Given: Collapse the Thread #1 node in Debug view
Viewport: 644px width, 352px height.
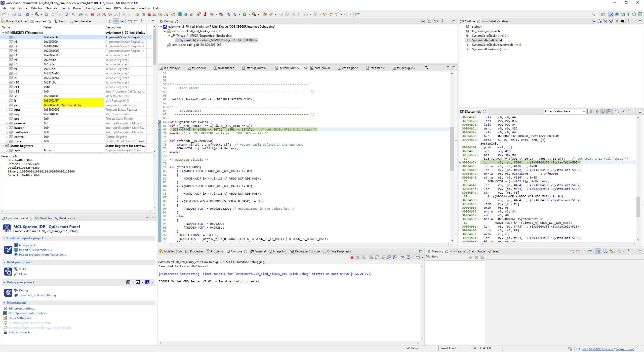Looking at the screenshot, I should pyautogui.click(x=169, y=36).
